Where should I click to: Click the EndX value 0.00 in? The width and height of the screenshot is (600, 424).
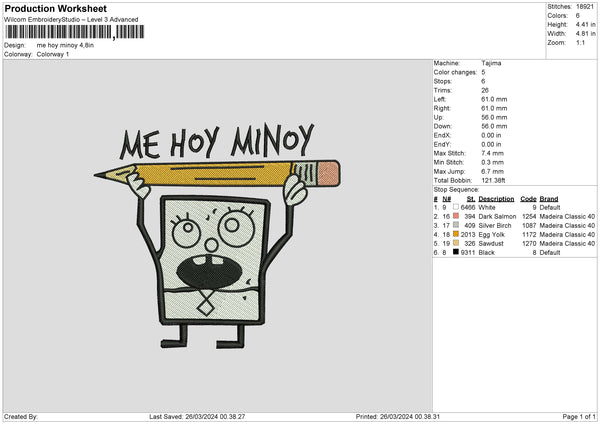[491, 135]
